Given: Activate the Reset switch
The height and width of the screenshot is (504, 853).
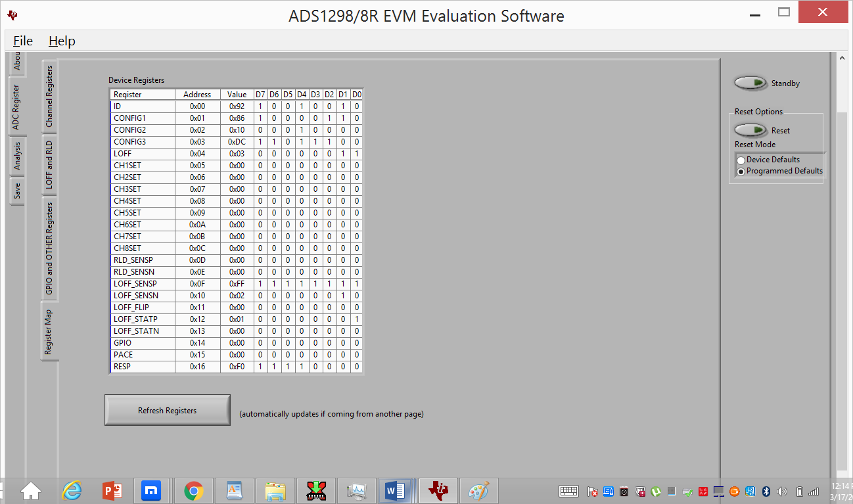Looking at the screenshot, I should coord(750,129).
